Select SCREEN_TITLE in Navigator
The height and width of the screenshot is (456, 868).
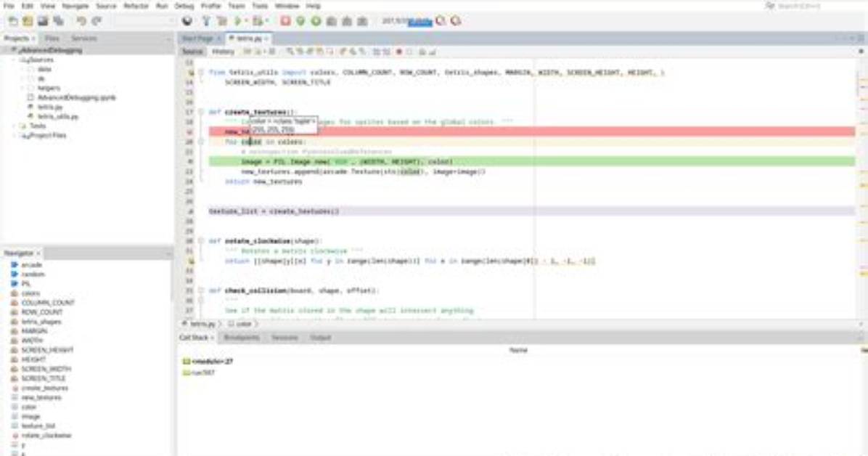click(x=43, y=378)
